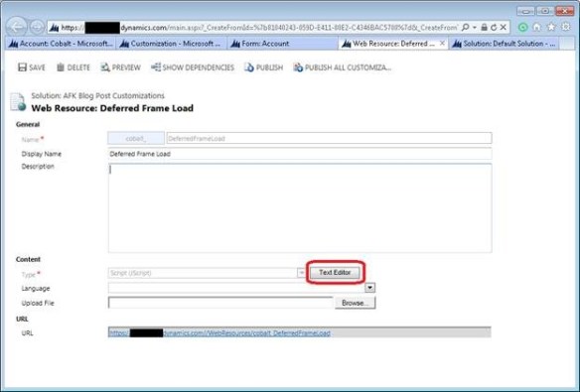Switch to Form: Account tab

[x=282, y=44]
